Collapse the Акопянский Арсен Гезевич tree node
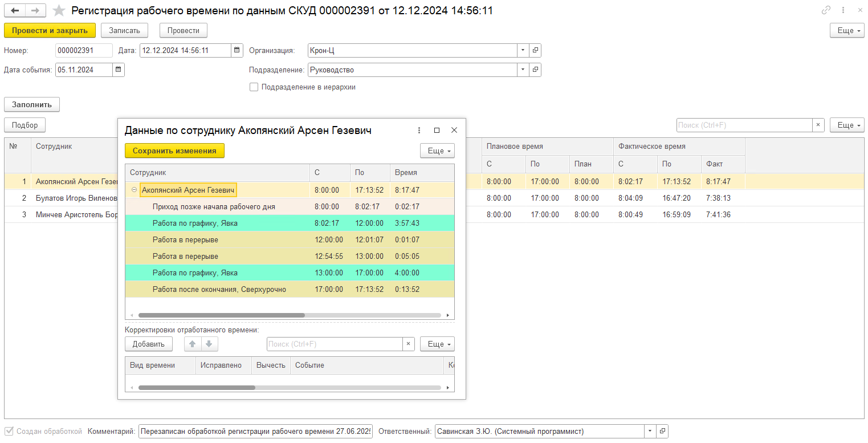This screenshot has width=868, height=443. tap(134, 190)
